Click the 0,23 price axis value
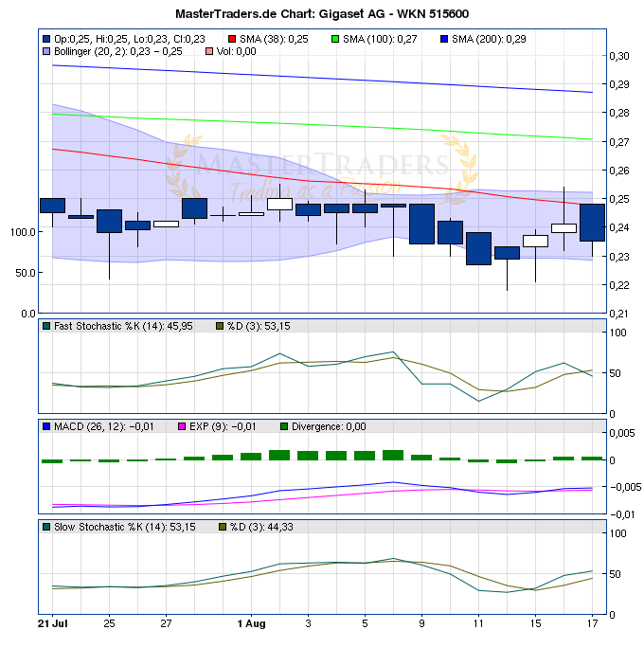Image resolution: width=644 pixels, height=648 pixels. pyautogui.click(x=619, y=256)
